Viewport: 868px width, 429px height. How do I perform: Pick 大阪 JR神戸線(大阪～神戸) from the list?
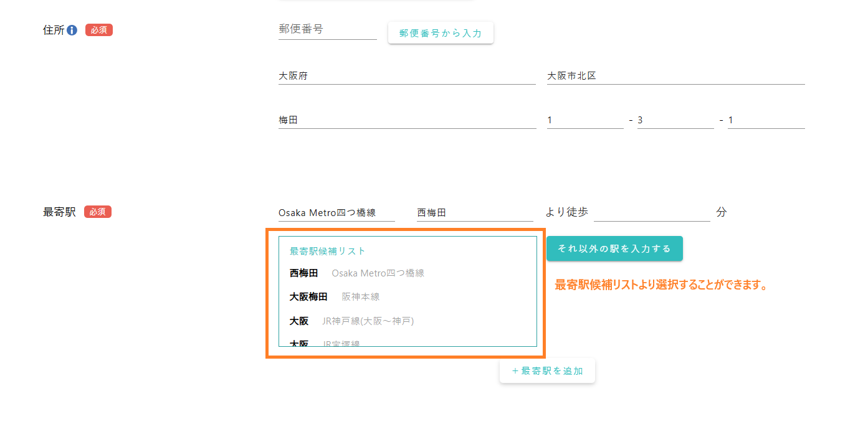[351, 321]
